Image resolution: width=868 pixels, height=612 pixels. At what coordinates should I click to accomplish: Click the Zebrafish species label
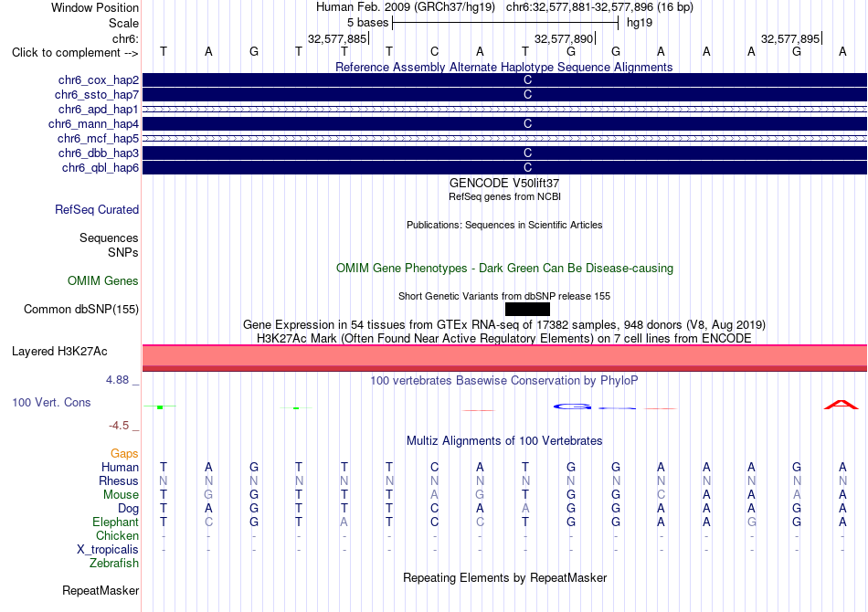[x=114, y=564]
